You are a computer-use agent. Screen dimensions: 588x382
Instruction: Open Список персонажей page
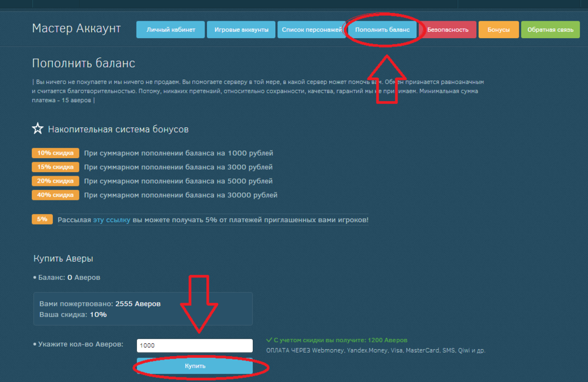pyautogui.click(x=311, y=29)
